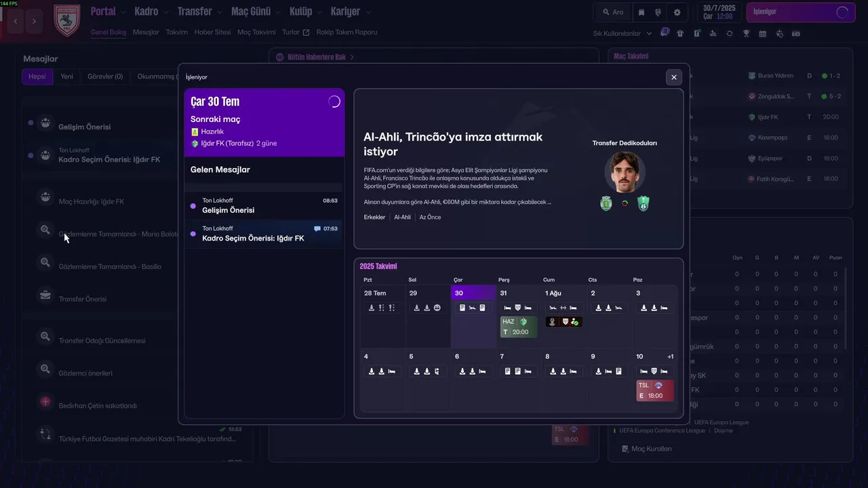Screen dimensions: 868x488
Task: Click magnifier icon beside Gözlemleme Tamamlandı - Basilio
Action: (x=45, y=262)
